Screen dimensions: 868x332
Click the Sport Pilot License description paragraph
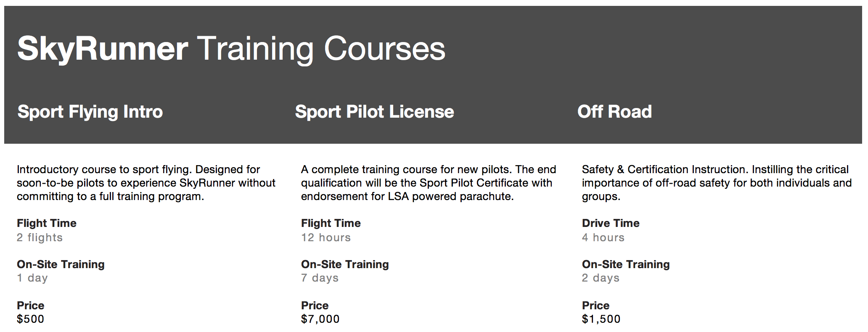coord(429,183)
